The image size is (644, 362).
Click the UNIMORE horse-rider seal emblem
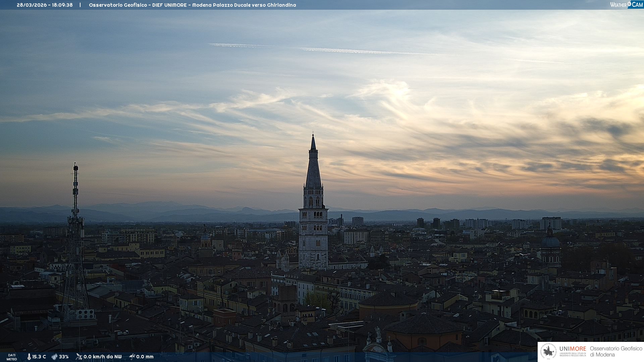(548, 352)
